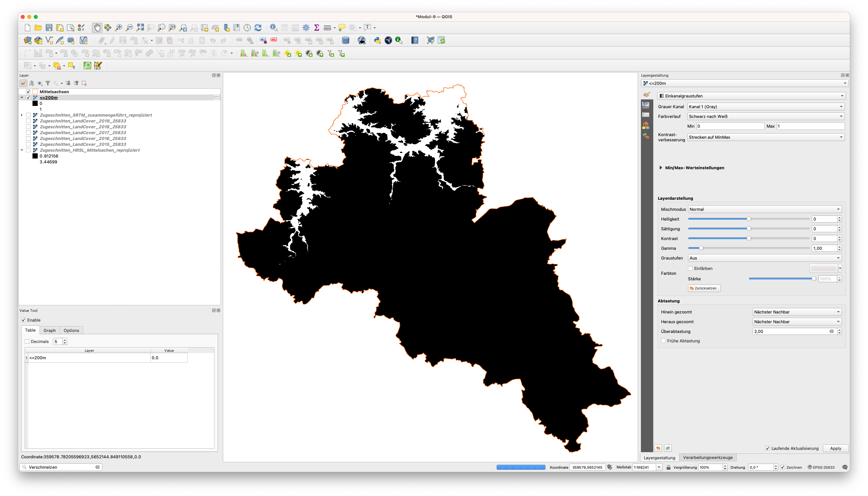The image size is (868, 496).
Task: Show the LandCover_2015_25833 layer
Action: pos(28,144)
